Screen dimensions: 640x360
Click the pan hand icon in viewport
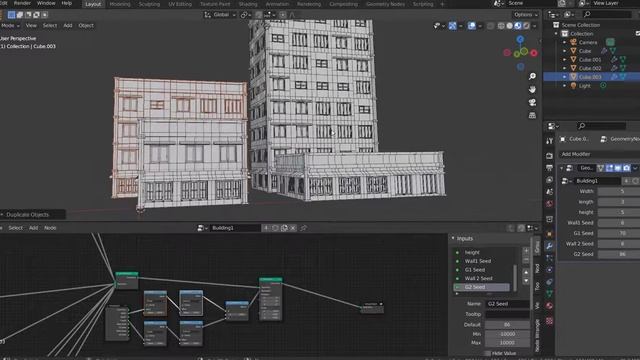(x=532, y=89)
